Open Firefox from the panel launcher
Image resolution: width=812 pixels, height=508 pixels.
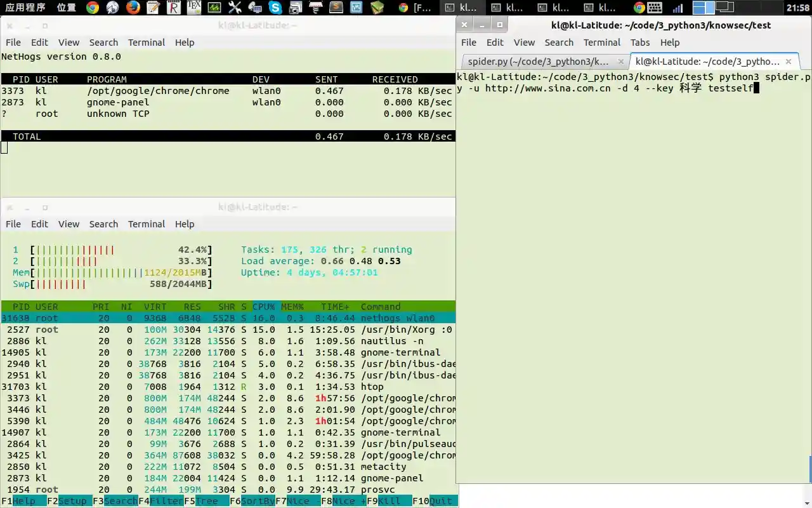[133, 8]
